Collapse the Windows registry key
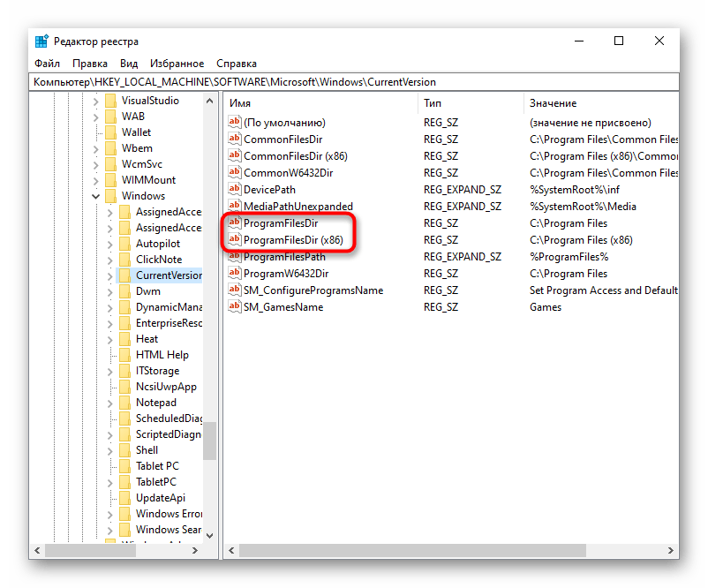708x588 pixels. point(95,196)
